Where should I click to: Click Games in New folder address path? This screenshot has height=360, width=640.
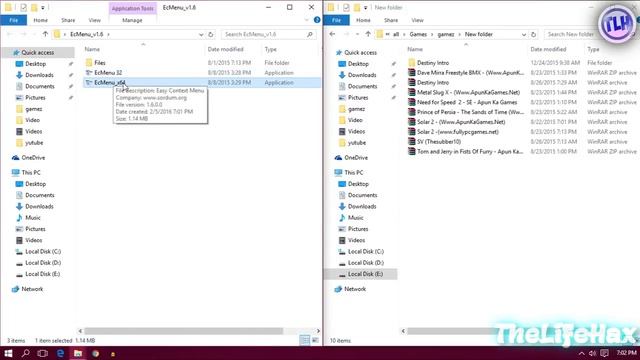[x=418, y=34]
